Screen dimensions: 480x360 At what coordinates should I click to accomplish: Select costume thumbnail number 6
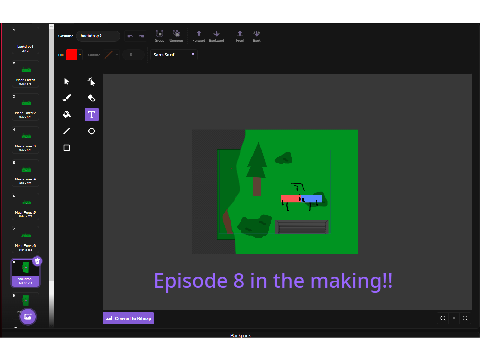tap(25, 206)
